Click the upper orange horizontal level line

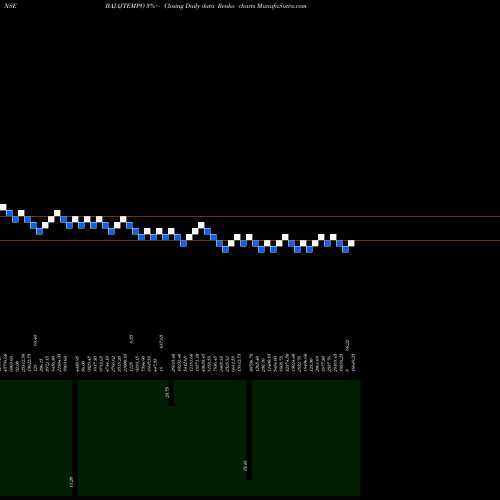pos(250,217)
